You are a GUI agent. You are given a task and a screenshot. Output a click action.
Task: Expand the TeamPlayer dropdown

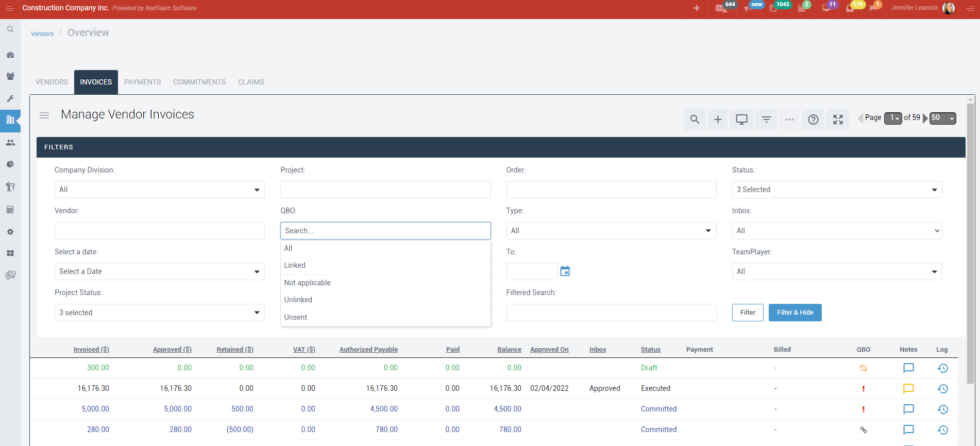click(836, 271)
